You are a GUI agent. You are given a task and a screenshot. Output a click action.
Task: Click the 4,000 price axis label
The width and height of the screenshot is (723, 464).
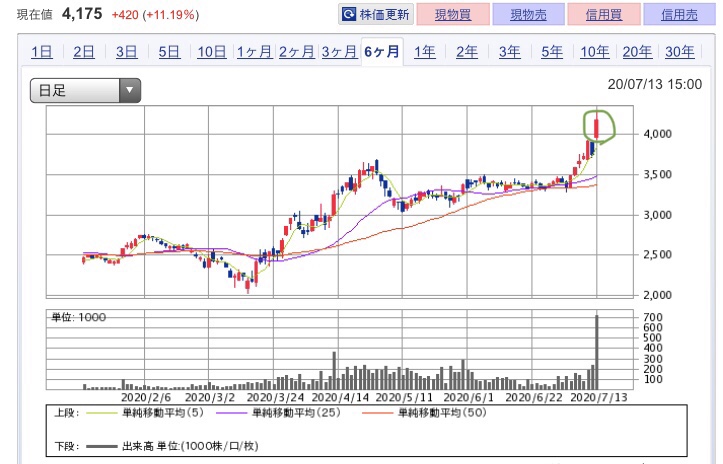coord(658,134)
